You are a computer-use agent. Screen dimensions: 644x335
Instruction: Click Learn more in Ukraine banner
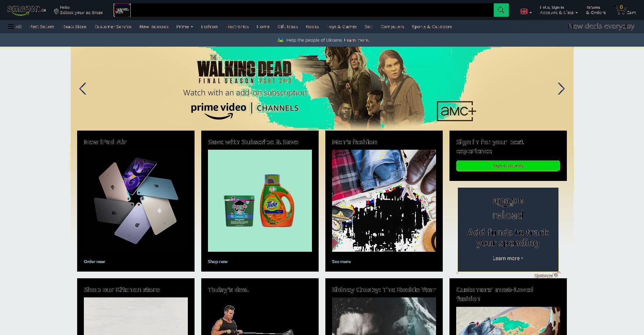coord(357,40)
